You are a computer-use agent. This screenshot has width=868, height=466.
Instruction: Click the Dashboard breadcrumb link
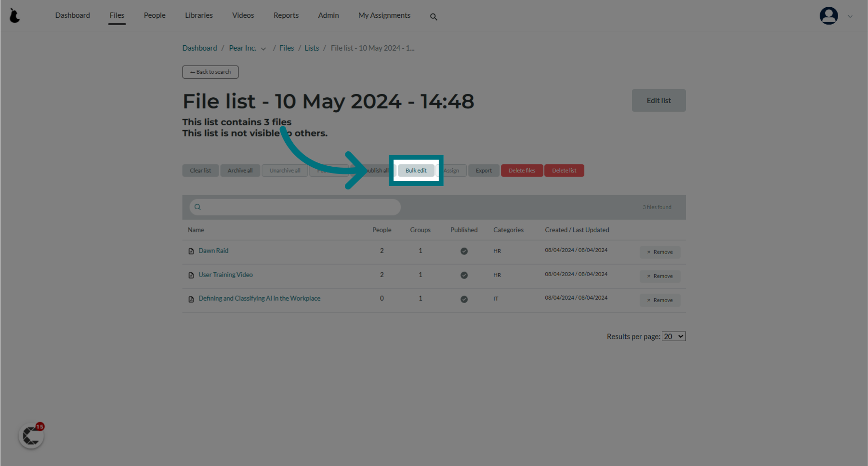pos(200,48)
